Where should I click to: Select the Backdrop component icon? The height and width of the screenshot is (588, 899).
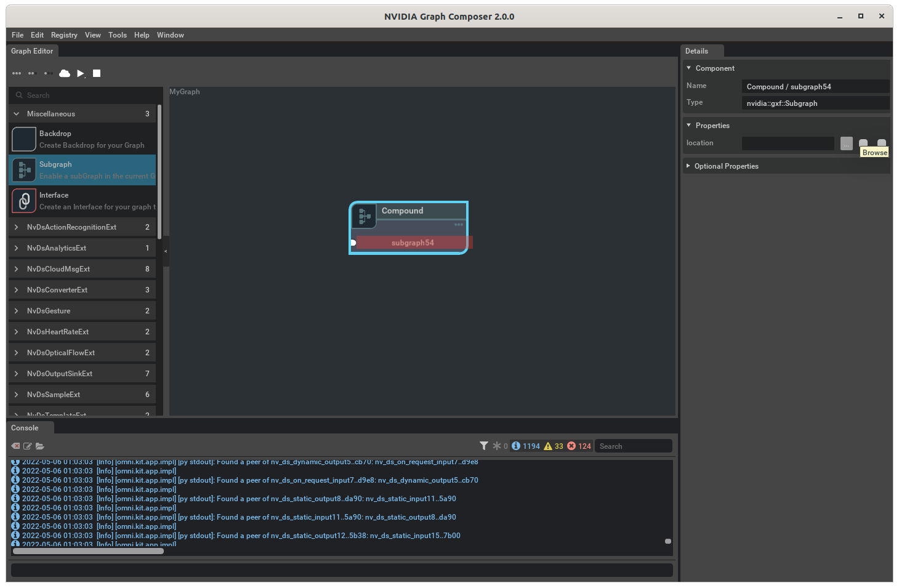coord(24,139)
